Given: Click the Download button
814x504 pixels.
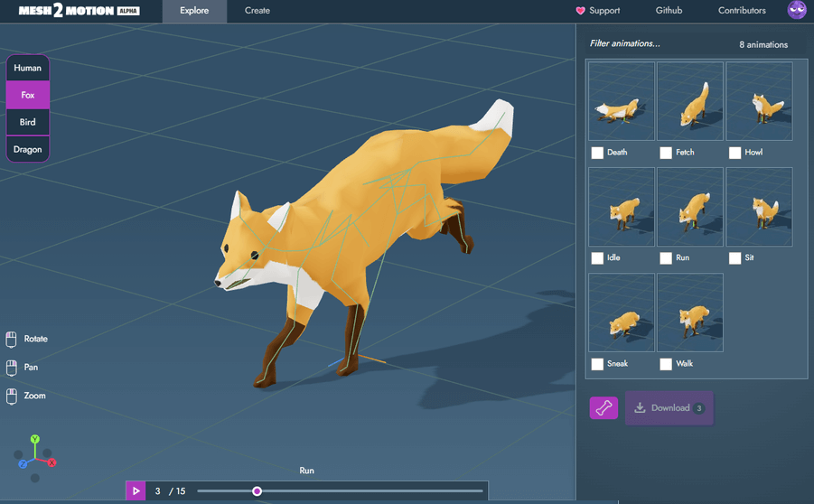Looking at the screenshot, I should (x=669, y=408).
